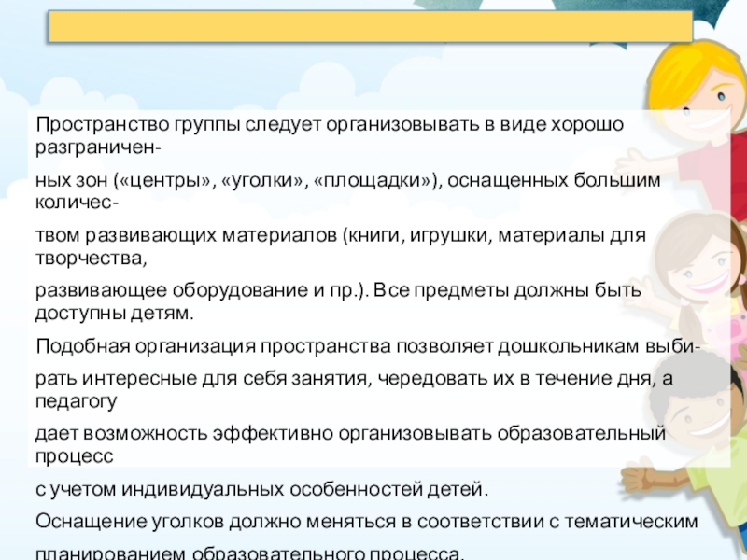Place cursor on the word «разграничен-»

(x=97, y=148)
